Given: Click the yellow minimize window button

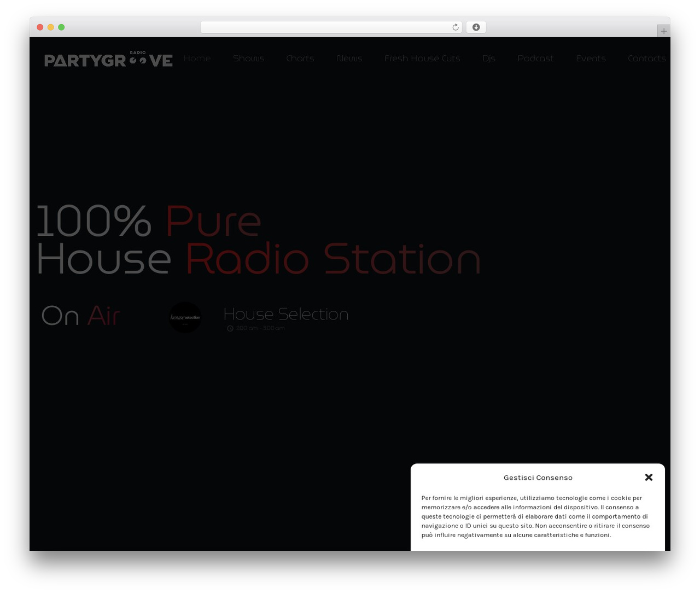Looking at the screenshot, I should [50, 27].
